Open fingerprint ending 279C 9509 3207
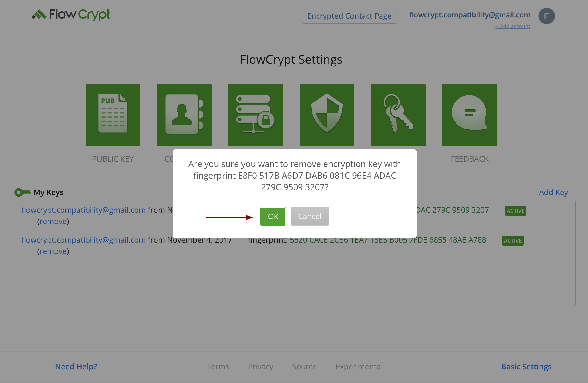 [x=452, y=210]
